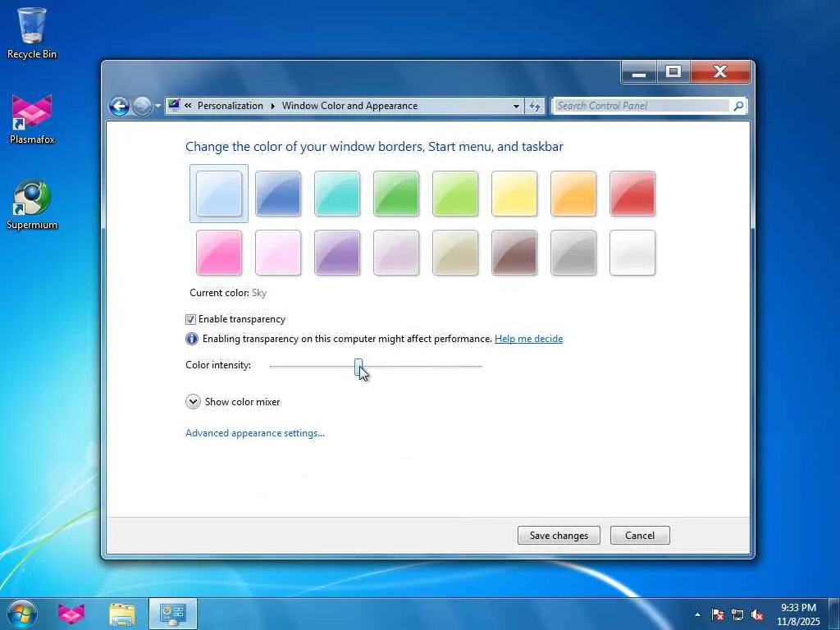Show hidden tray icons arrow
This screenshot has width=840, height=630.
(697, 614)
